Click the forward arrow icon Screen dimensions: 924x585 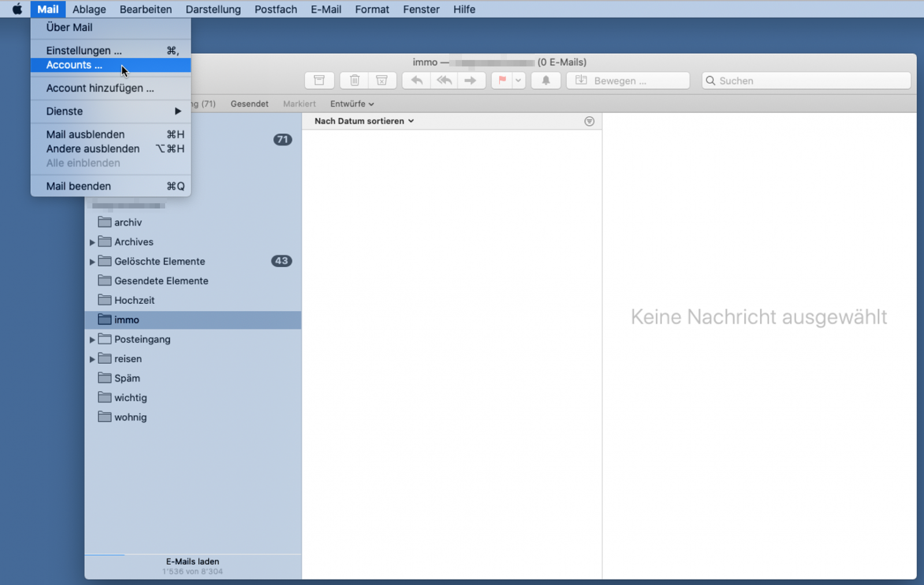point(471,80)
